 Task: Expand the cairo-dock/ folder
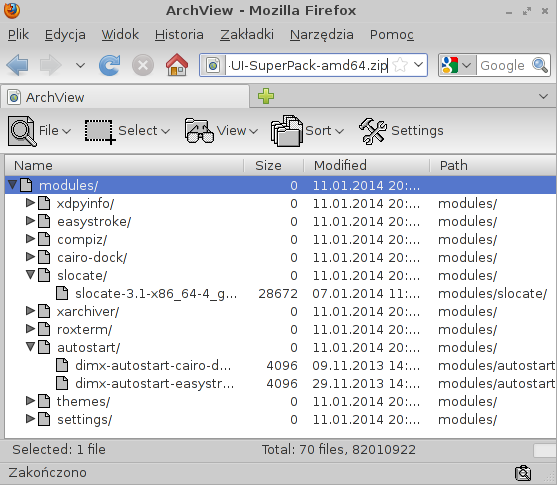coord(30,257)
